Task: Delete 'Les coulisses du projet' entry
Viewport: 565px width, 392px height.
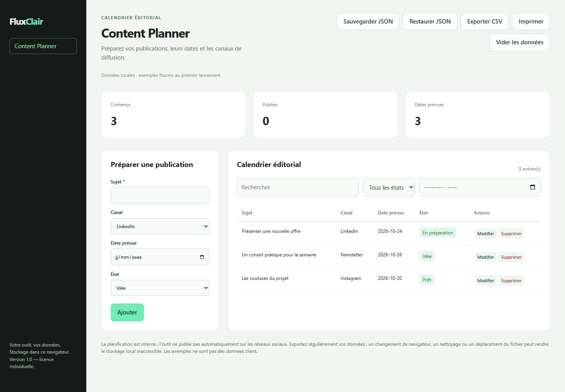Action: (511, 281)
